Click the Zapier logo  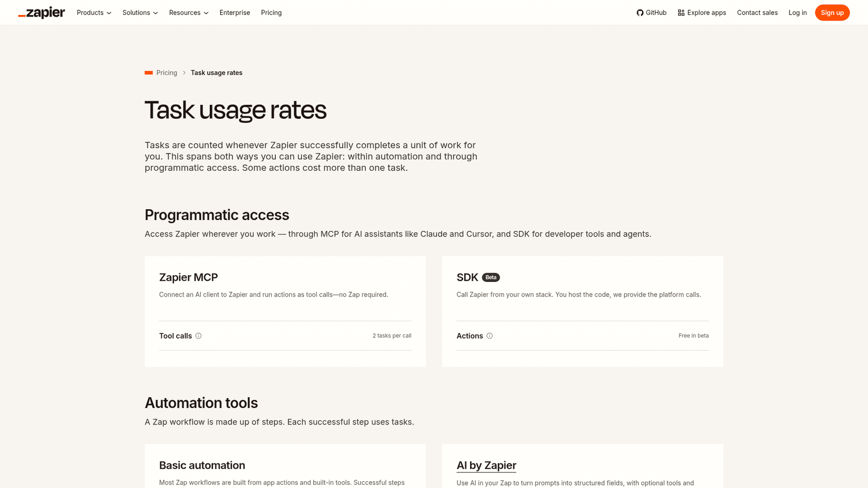click(x=41, y=12)
